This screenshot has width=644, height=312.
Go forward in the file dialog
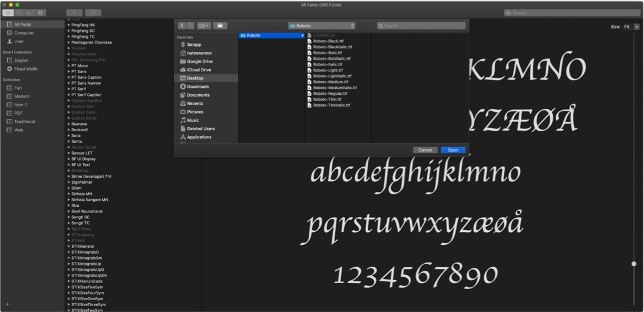coord(190,25)
